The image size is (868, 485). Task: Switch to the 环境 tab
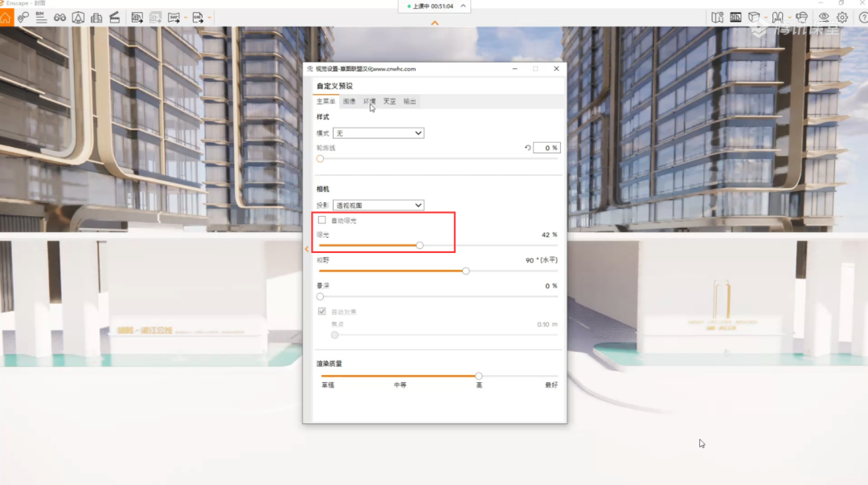point(369,101)
